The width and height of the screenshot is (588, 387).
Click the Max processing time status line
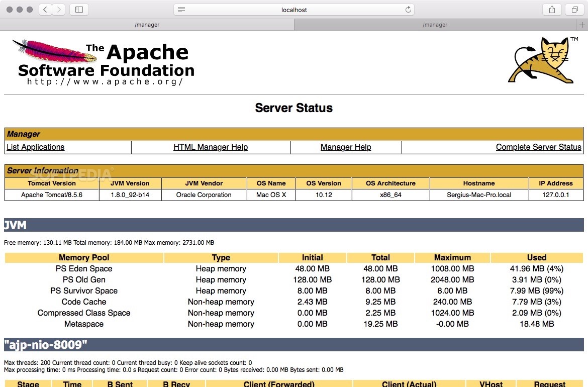(173, 370)
